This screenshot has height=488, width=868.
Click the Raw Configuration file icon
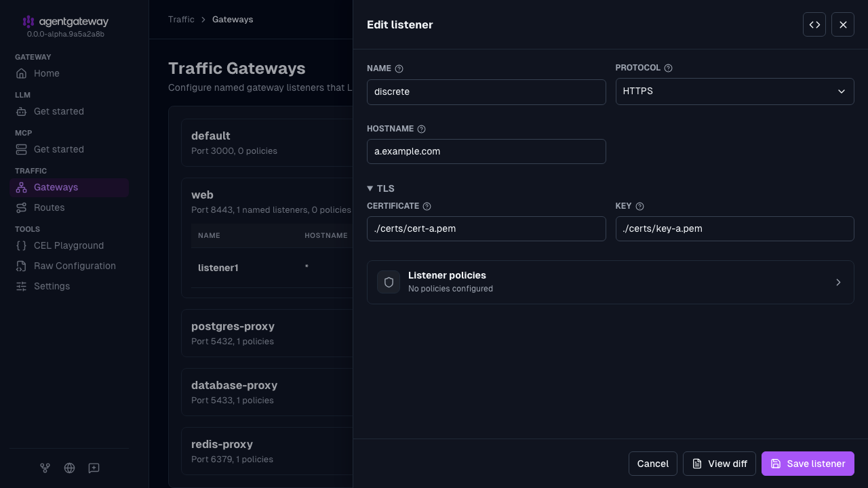[x=22, y=266]
